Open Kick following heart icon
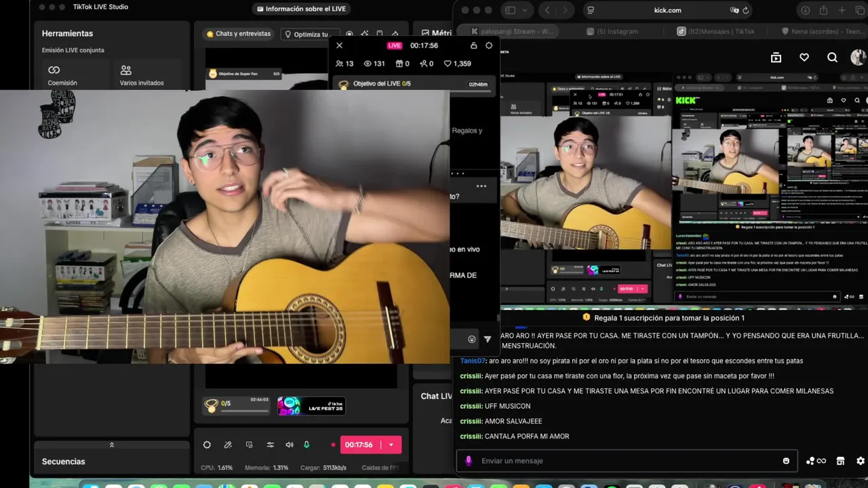 804,58
